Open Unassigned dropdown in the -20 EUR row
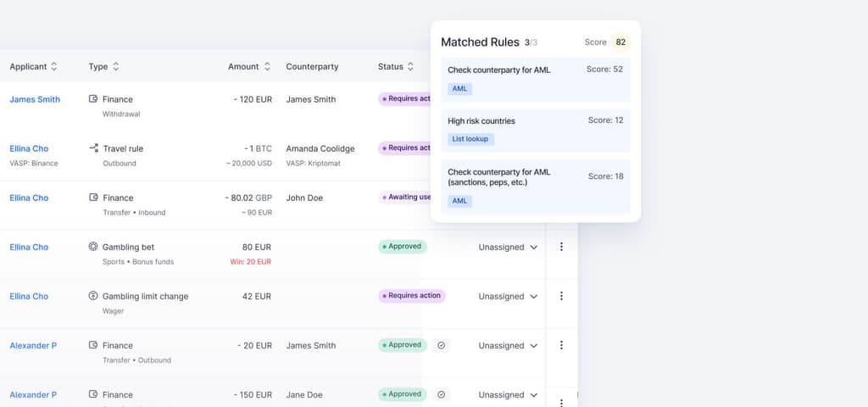 pyautogui.click(x=508, y=346)
